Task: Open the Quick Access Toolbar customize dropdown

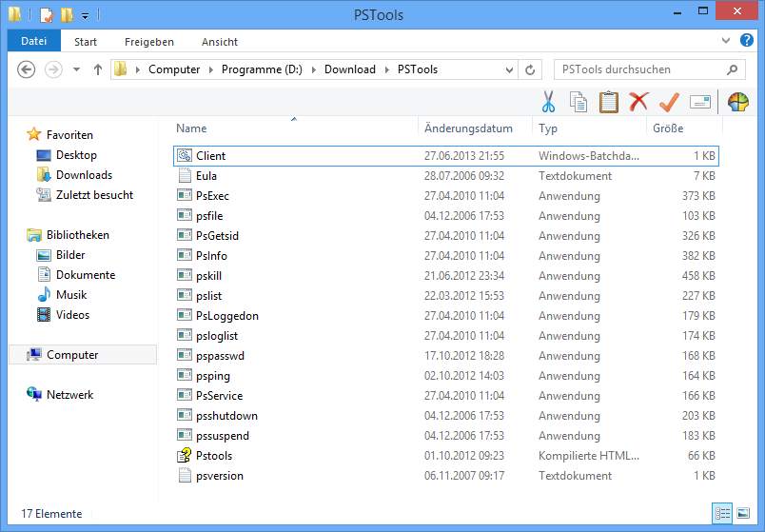Action: (x=85, y=16)
